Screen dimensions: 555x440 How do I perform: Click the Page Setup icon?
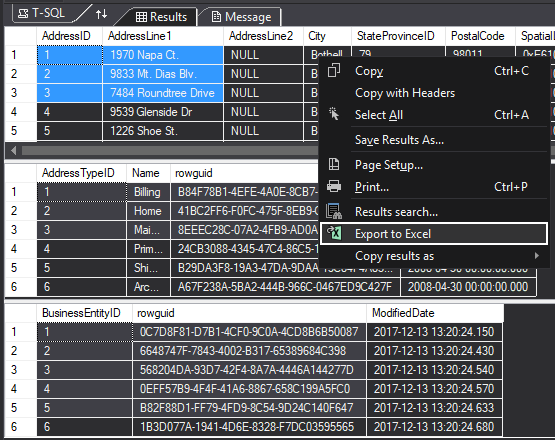click(x=334, y=164)
